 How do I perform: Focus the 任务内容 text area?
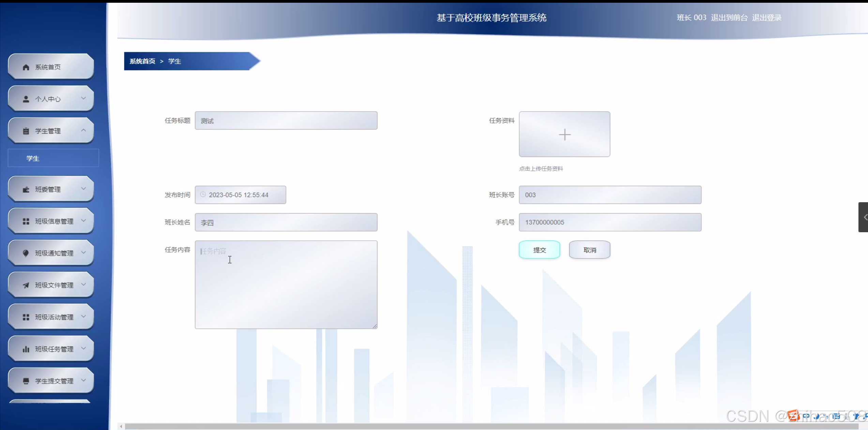(x=286, y=285)
